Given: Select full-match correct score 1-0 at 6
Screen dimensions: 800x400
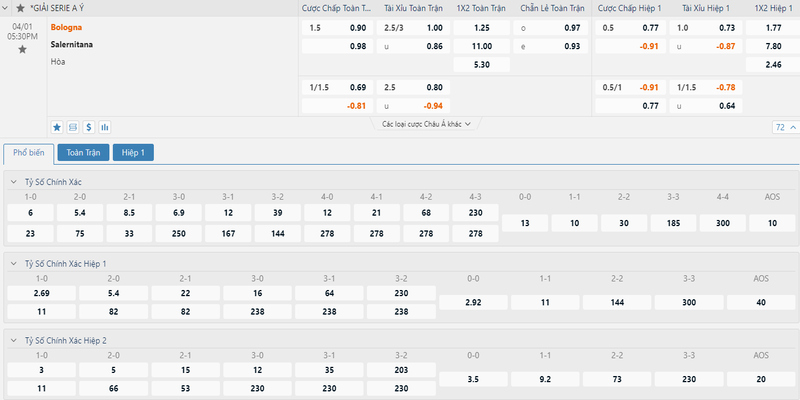Looking at the screenshot, I should coord(31,213).
